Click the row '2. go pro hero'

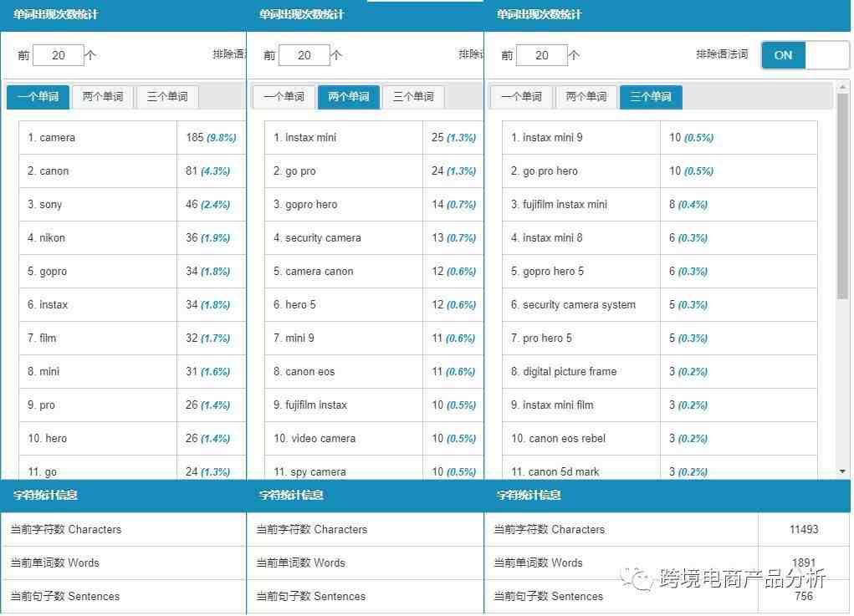[660, 171]
